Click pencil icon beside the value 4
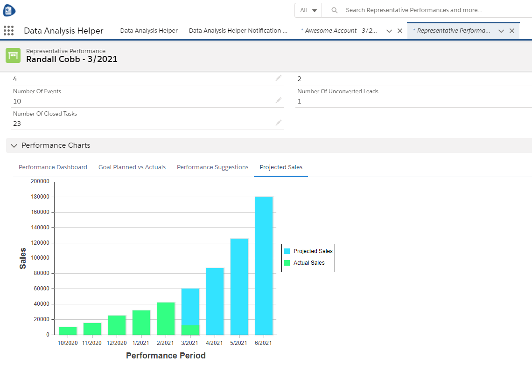Screen dimensions: 532x392 point(279,78)
